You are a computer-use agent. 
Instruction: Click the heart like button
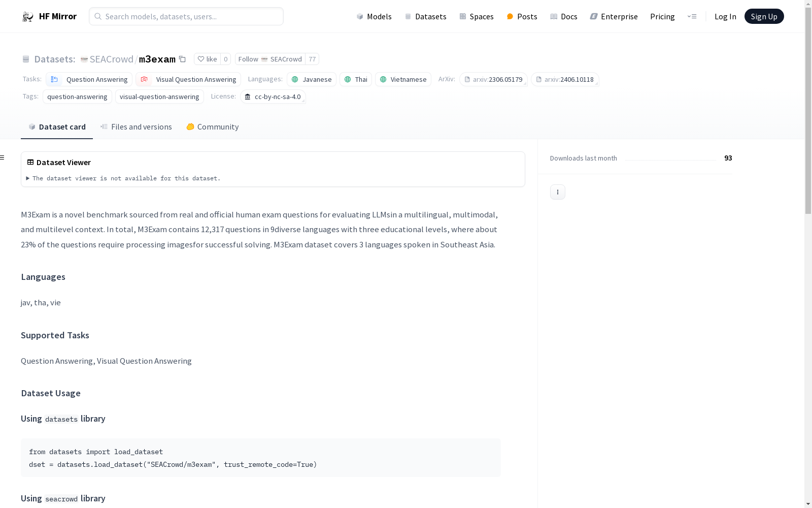tap(207, 59)
